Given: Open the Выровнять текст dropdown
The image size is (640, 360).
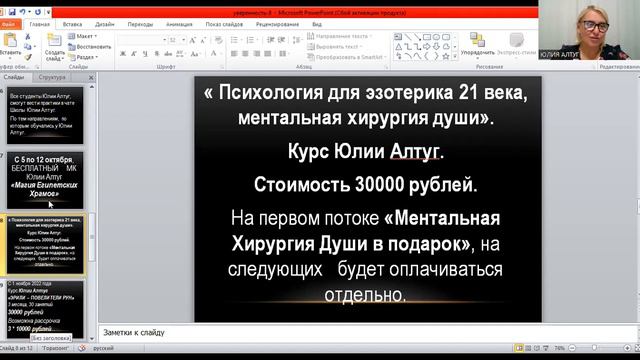Looking at the screenshot, I should (335, 47).
